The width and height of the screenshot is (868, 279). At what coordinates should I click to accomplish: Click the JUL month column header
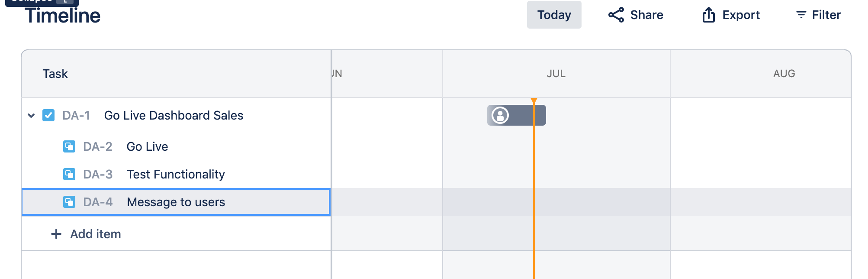point(556,74)
